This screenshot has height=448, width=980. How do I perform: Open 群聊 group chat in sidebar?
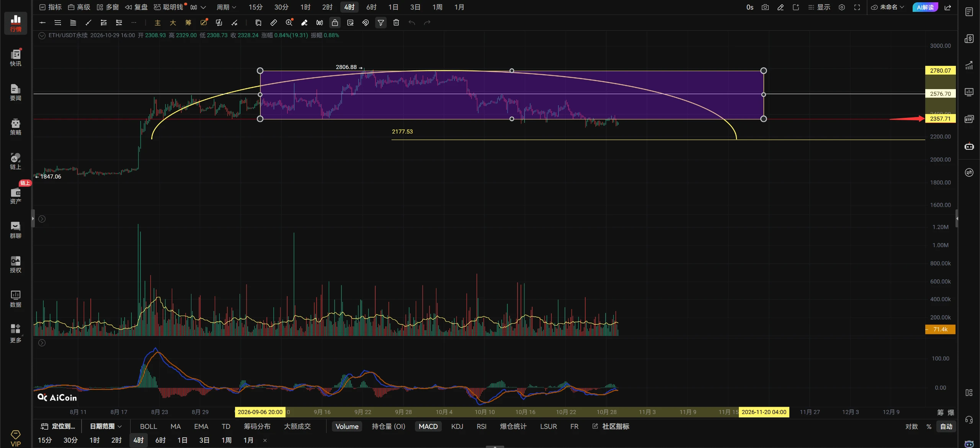tap(16, 230)
